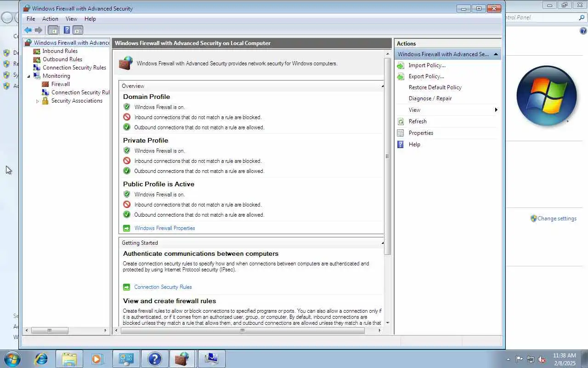588x368 pixels.
Task: Select Connection Security Rules in console tree
Action: click(74, 68)
